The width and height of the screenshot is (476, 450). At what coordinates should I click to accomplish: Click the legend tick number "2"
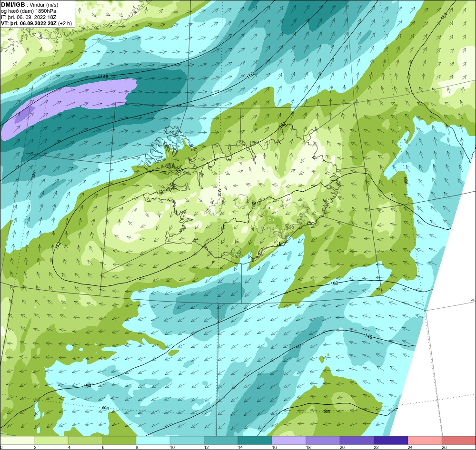(x=35, y=447)
